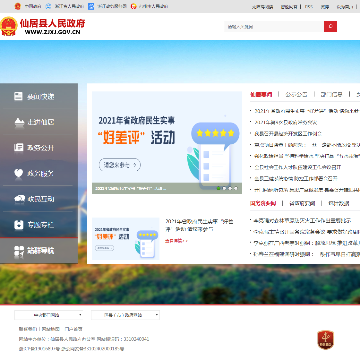
Task: Click the RSS link in top-right bar
Action: tap(308, 6)
